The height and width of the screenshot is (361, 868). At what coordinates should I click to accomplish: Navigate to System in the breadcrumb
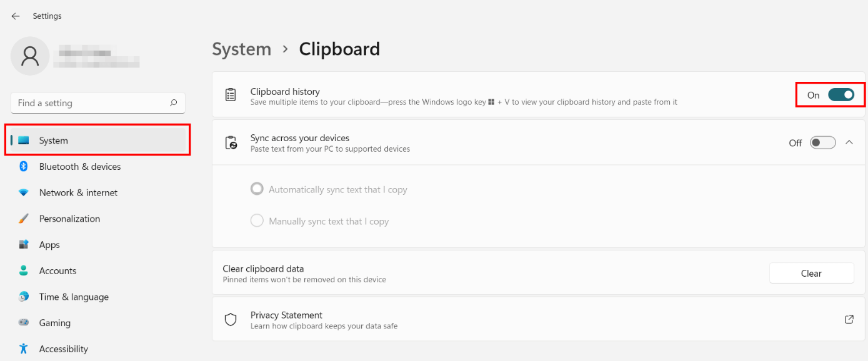pos(241,49)
